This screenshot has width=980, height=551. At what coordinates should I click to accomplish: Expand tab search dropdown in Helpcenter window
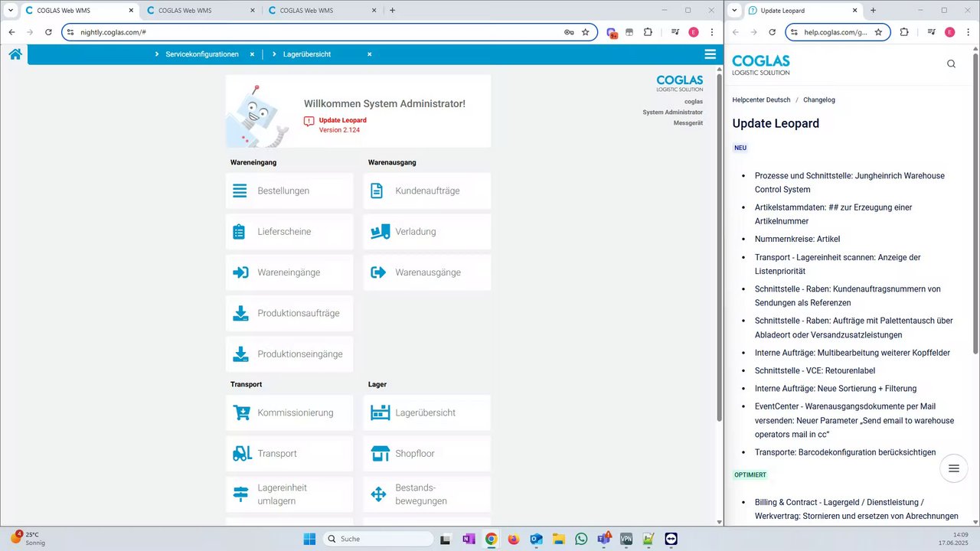coord(735,11)
